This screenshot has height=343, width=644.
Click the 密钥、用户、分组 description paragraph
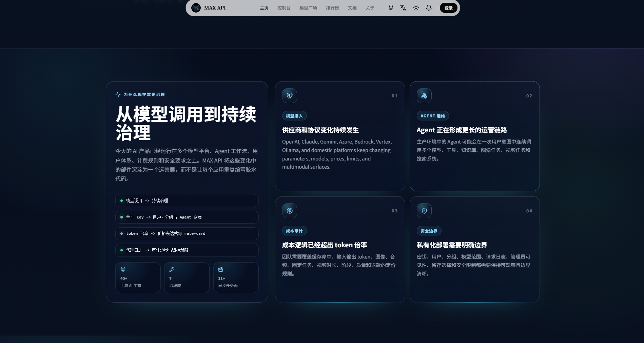coord(474,265)
